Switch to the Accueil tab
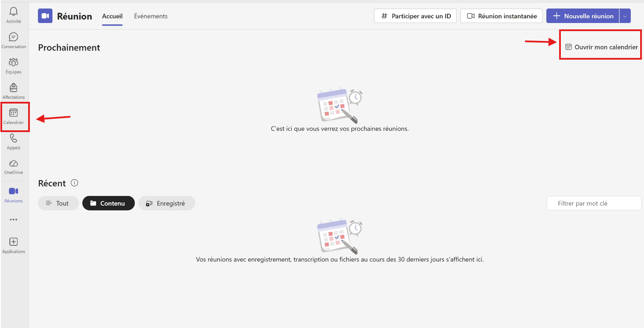 (112, 16)
